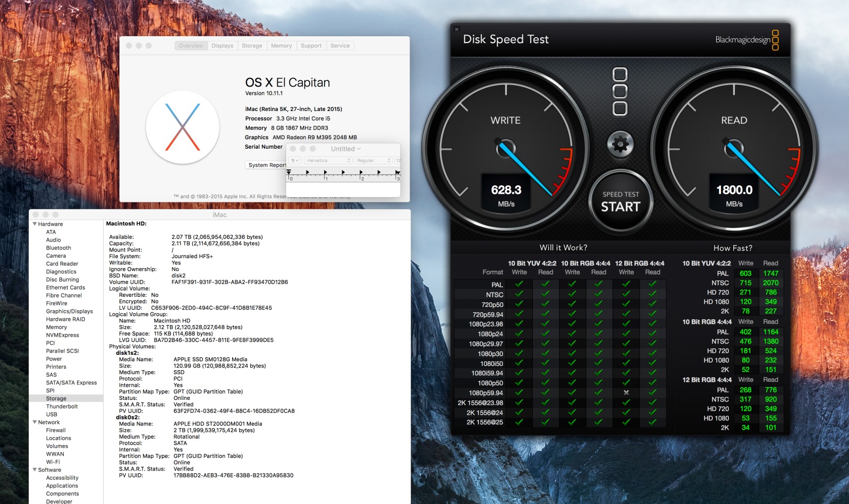Select Graphics/Displays in sidebar
Screen dimensions: 849x504
pyautogui.click(x=69, y=312)
